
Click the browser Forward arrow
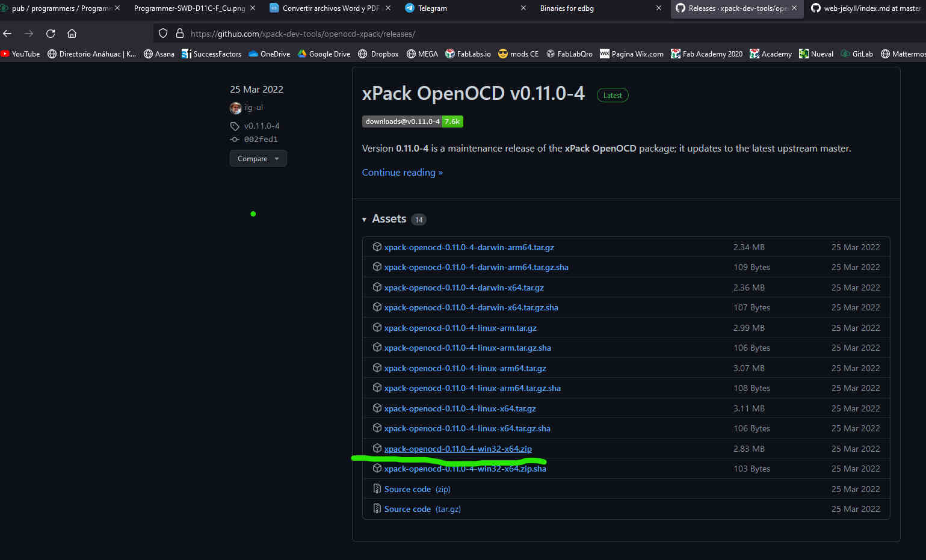[29, 34]
